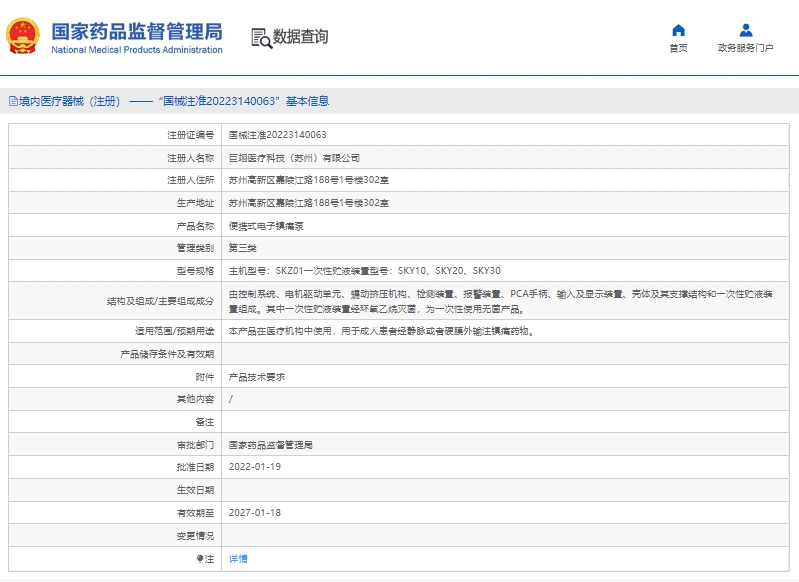Click the 首页 home icon
Screen dimensions: 799x582
pos(678,30)
